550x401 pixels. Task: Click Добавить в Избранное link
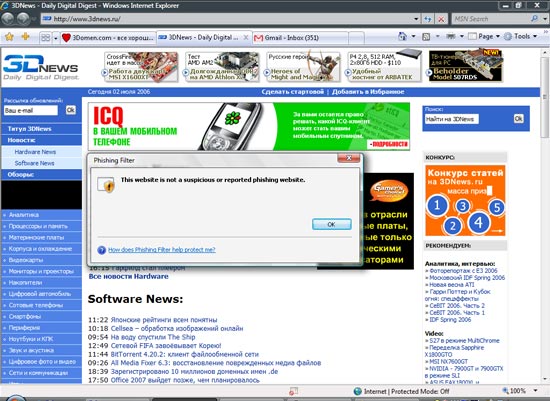[368, 92]
